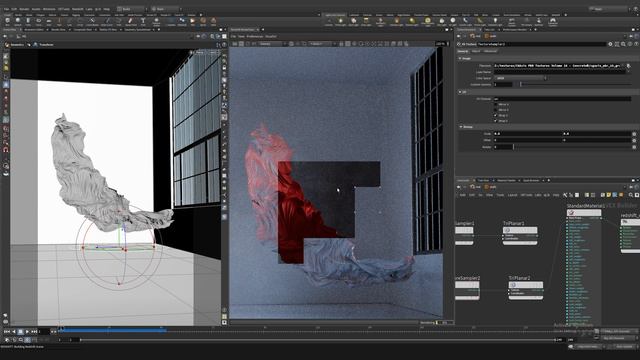Expand the UV parameter section
This screenshot has height=360, width=640.
(x=460, y=92)
